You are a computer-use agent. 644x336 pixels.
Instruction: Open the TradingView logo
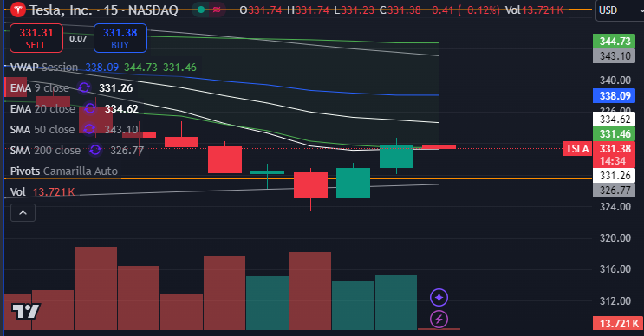click(x=25, y=312)
